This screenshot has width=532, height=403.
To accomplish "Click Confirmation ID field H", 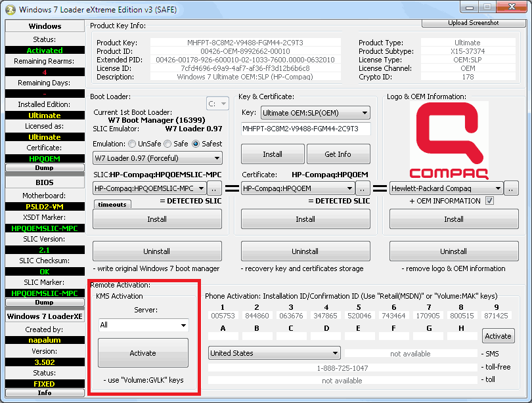I will tap(462, 336).
